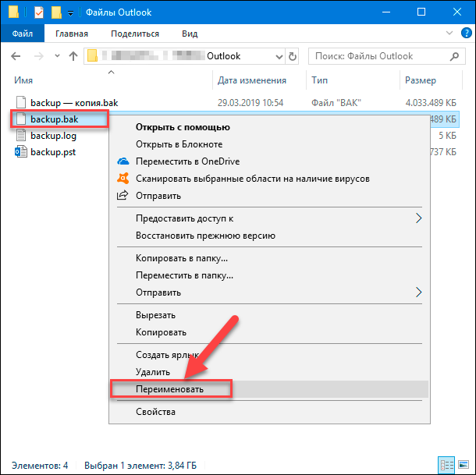
Task: Expand the arrow next to the lower Отправить
Action: [419, 292]
